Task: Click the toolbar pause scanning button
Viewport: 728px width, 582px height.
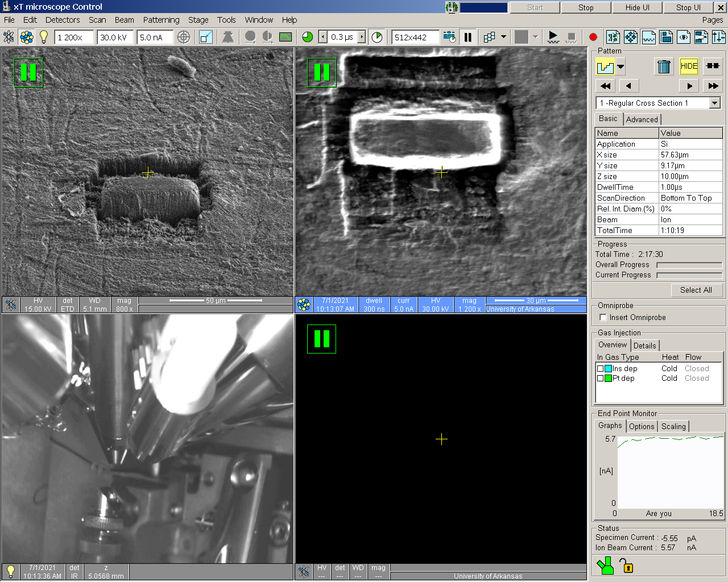Action: point(468,38)
